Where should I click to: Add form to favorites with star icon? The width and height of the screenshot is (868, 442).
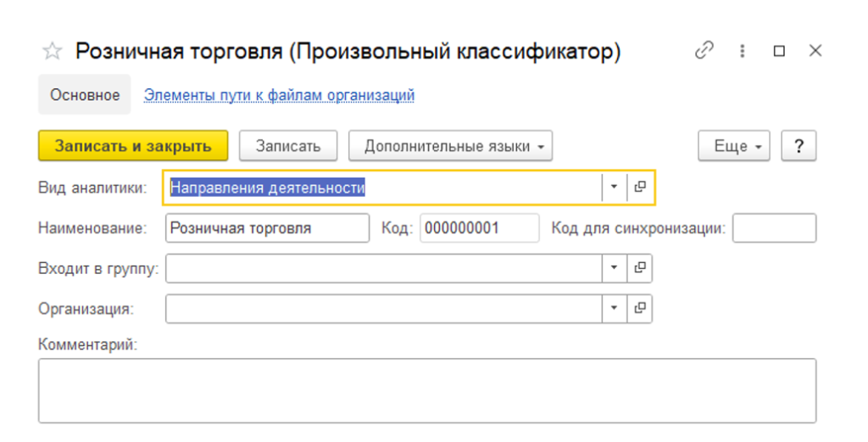tap(53, 52)
